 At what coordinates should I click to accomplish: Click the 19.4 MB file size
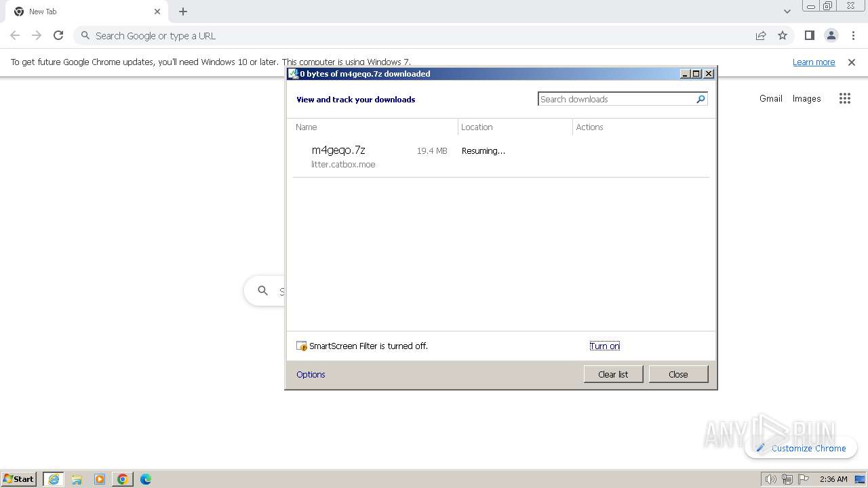point(432,151)
